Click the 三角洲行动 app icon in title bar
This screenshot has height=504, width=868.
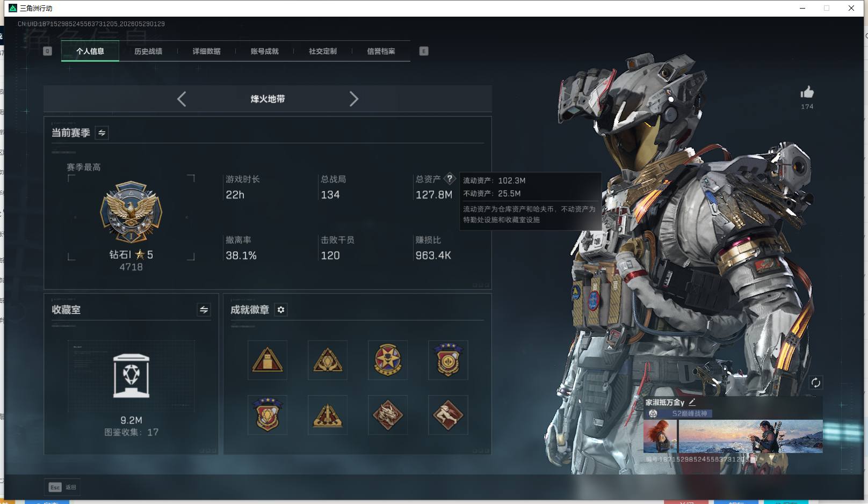[x=13, y=8]
